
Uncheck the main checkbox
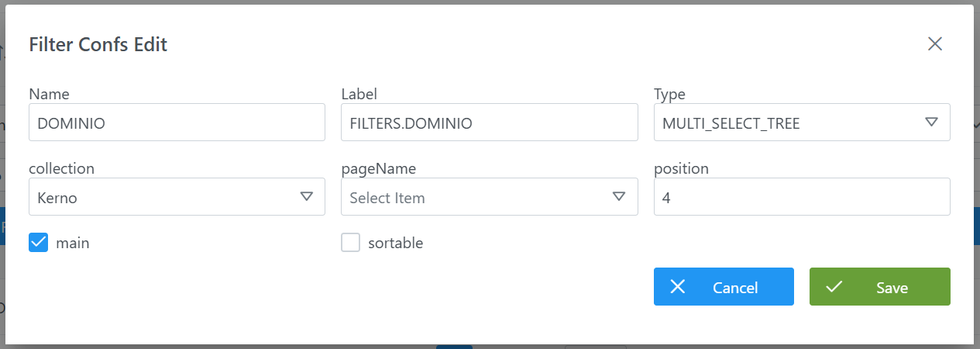tap(39, 243)
